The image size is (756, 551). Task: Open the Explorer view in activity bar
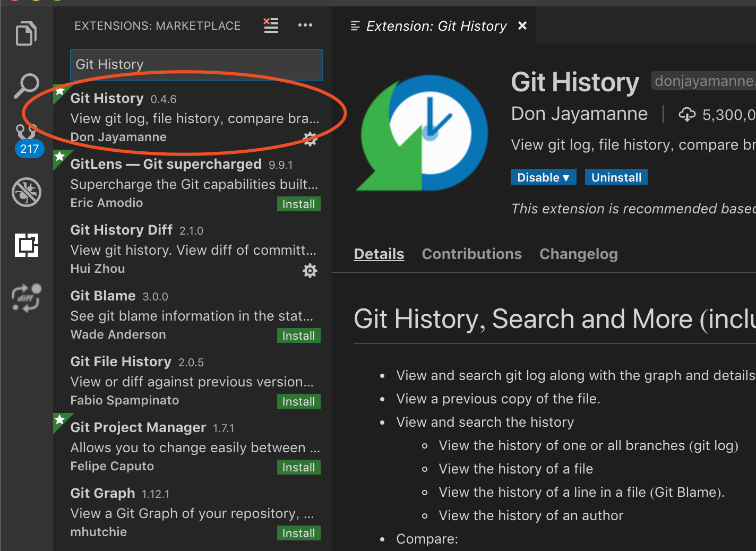coord(26,33)
